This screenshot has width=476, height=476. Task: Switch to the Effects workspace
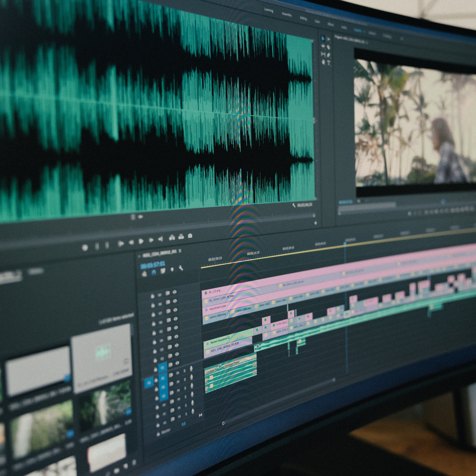pyautogui.click(x=331, y=25)
